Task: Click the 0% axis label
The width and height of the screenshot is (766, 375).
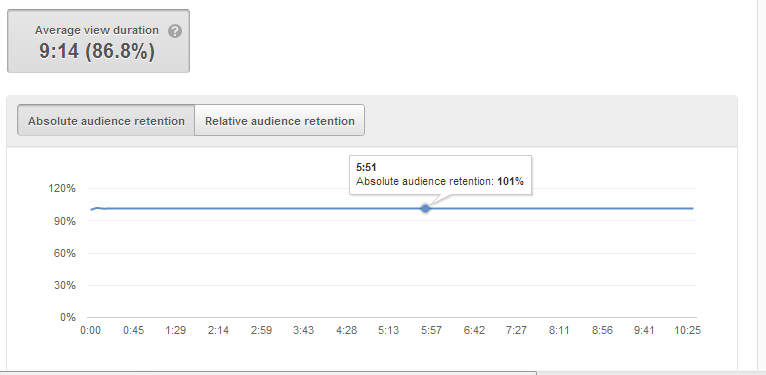Action: pos(67,317)
